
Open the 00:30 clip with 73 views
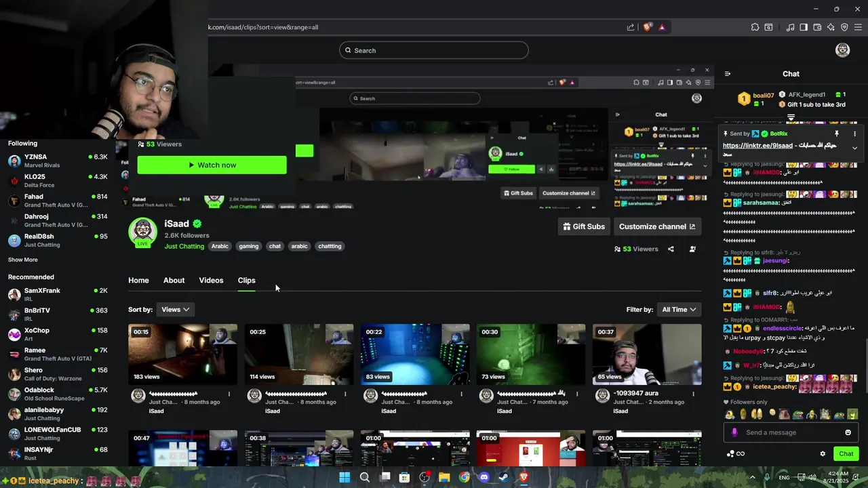click(531, 354)
